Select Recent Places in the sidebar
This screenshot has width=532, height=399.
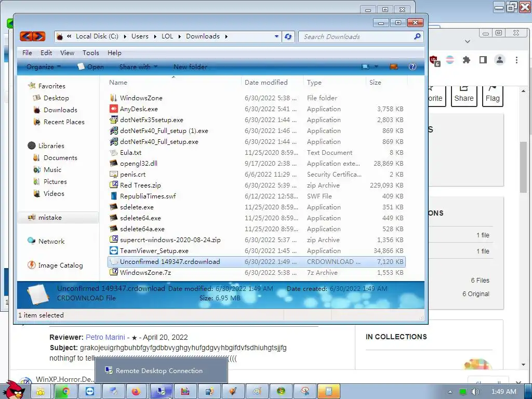point(59,122)
